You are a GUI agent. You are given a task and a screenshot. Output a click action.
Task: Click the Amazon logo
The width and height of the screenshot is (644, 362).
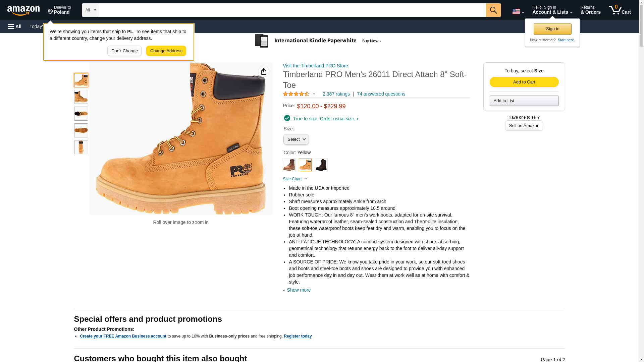[x=23, y=10]
